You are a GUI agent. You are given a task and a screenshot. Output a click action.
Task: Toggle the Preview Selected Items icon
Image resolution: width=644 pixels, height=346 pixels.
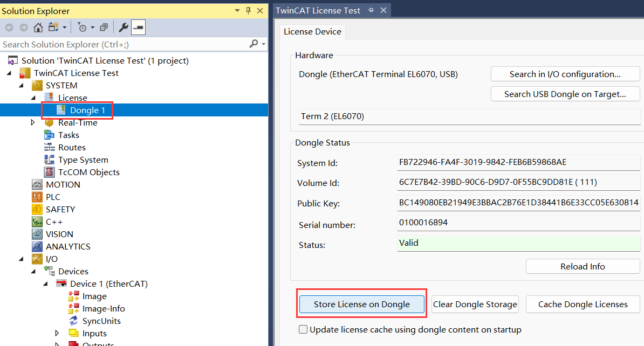[x=139, y=27]
